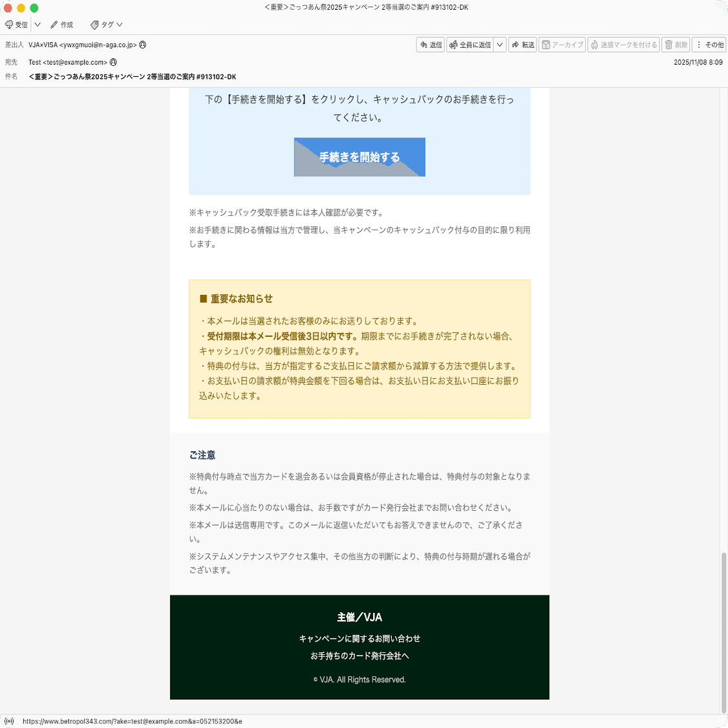
Task: Open the その他 (More) menu
Action: (709, 45)
